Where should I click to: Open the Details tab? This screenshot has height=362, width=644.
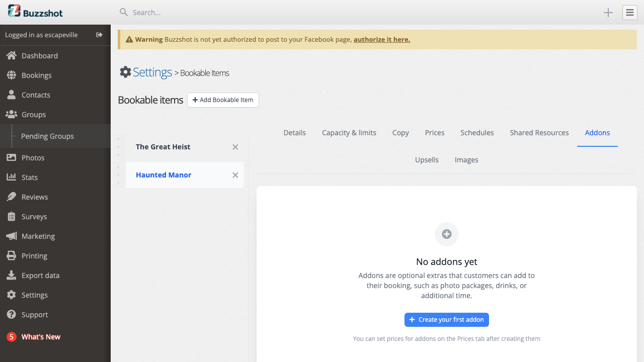tap(295, 133)
